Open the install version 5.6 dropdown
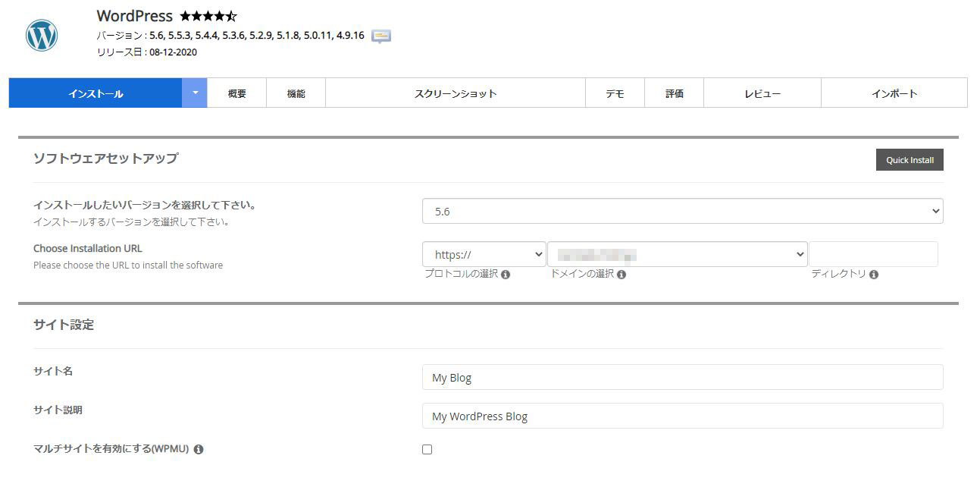The height and width of the screenshot is (487, 980). click(x=682, y=212)
